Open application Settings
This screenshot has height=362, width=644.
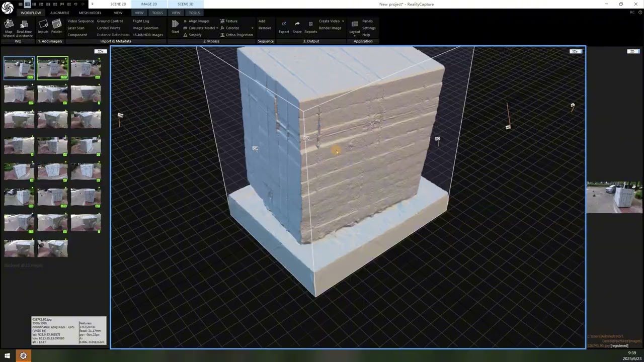(x=369, y=28)
